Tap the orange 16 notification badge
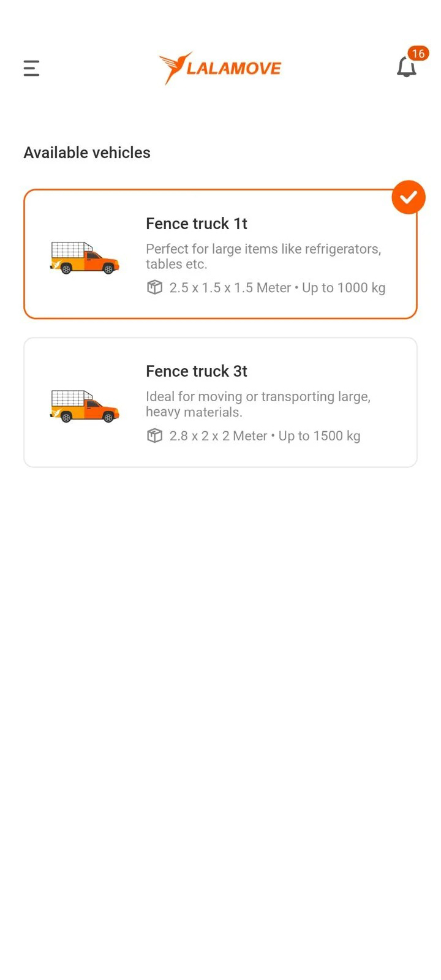 click(x=418, y=54)
